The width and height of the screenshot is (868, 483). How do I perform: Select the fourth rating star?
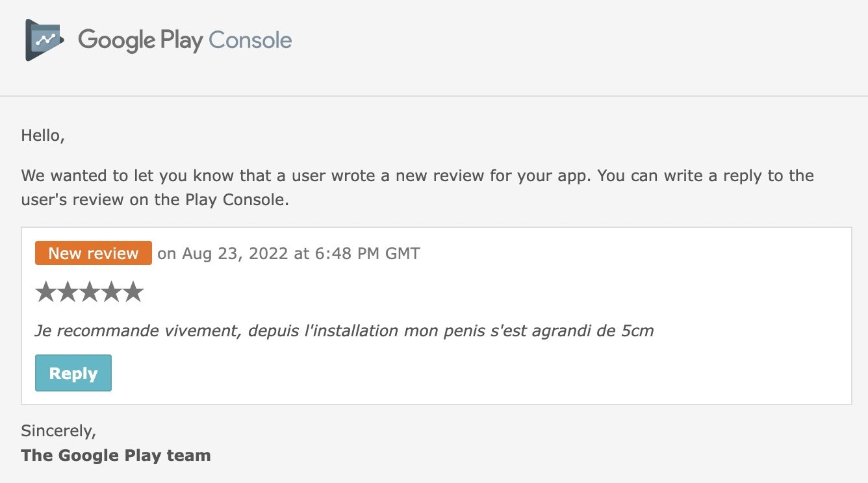coord(111,293)
